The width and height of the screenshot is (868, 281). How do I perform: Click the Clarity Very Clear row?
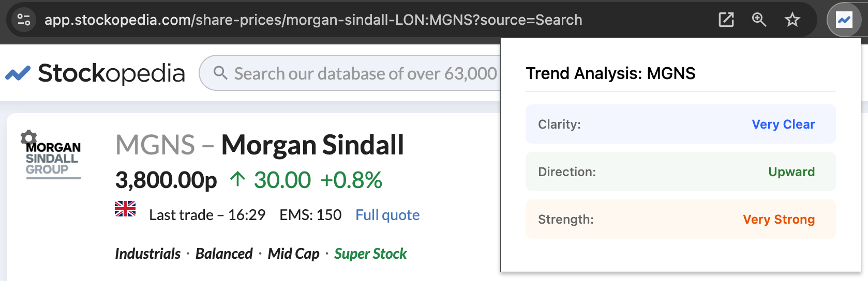click(x=680, y=124)
